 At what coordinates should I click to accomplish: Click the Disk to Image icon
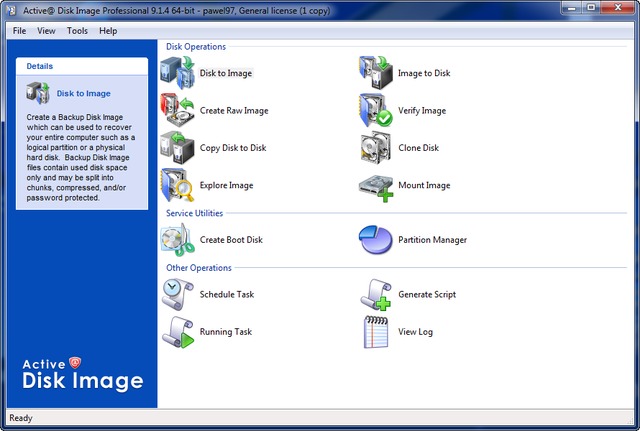pos(176,73)
